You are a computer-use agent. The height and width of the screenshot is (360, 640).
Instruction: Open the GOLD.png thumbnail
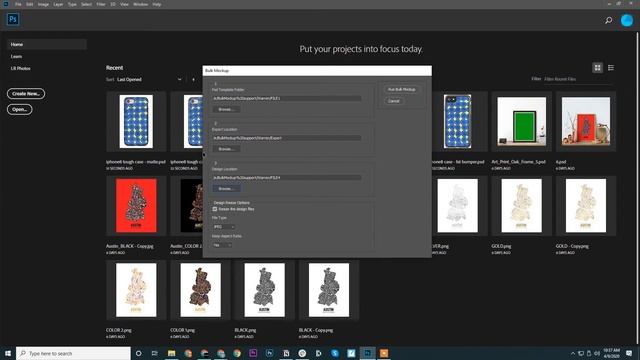(x=521, y=205)
